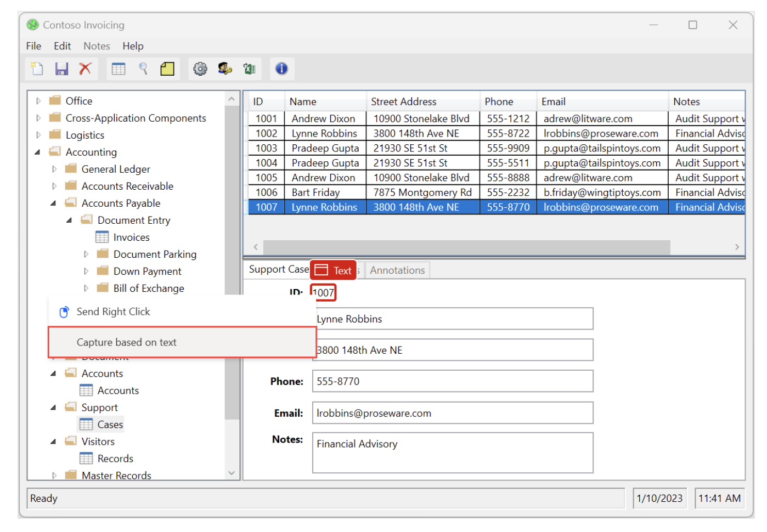This screenshot has height=532, width=767.
Task: Sort by the Name column header
Action: [325, 101]
